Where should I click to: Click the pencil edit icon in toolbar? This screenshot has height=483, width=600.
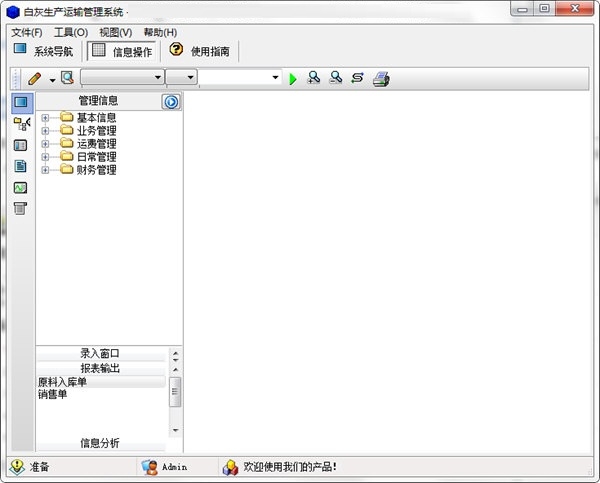[34, 79]
